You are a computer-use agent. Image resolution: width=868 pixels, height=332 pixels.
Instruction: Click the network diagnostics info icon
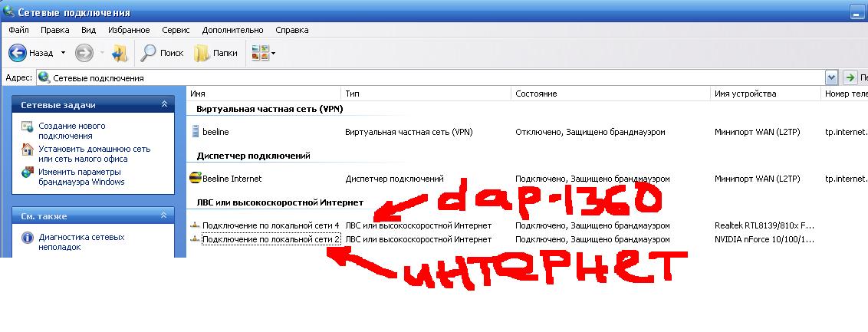click(x=28, y=238)
